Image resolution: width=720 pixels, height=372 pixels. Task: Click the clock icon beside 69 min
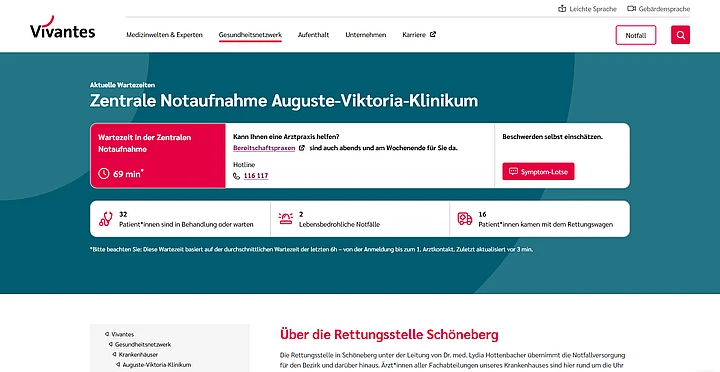tap(104, 174)
